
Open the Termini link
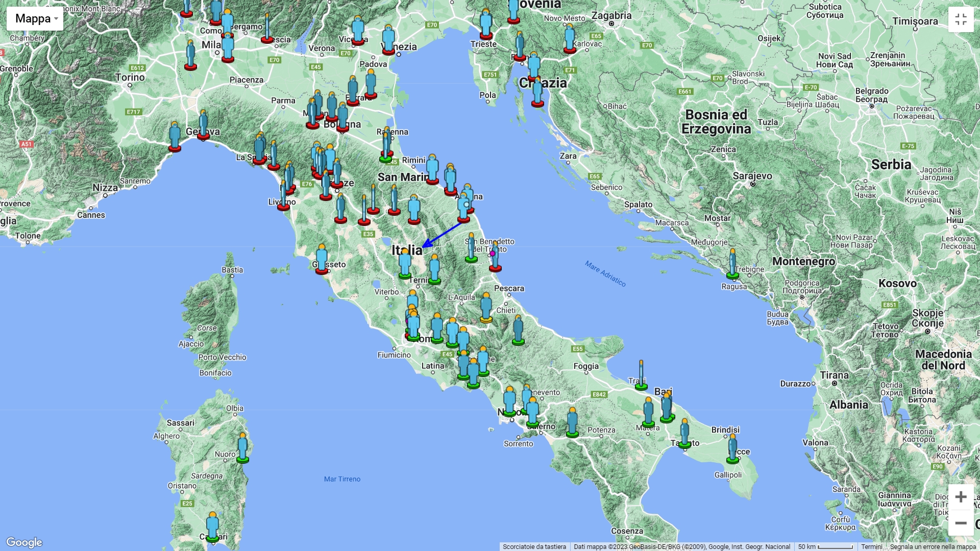[x=871, y=546]
